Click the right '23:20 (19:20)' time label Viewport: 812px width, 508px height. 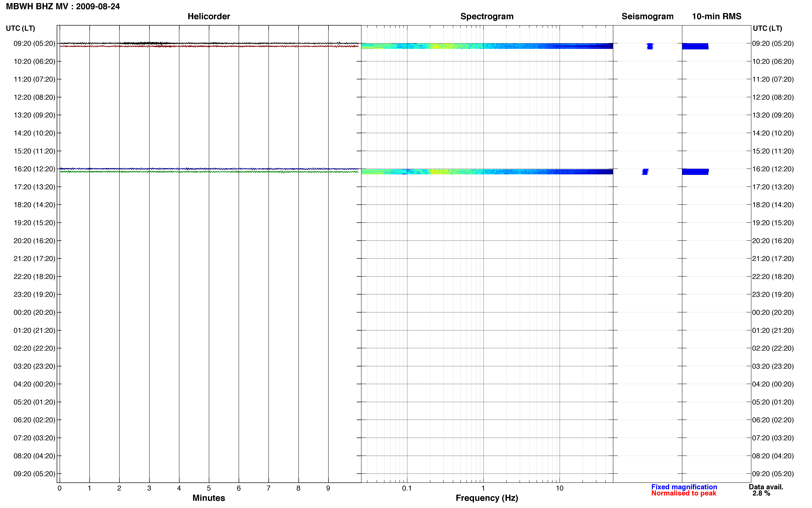(x=773, y=294)
